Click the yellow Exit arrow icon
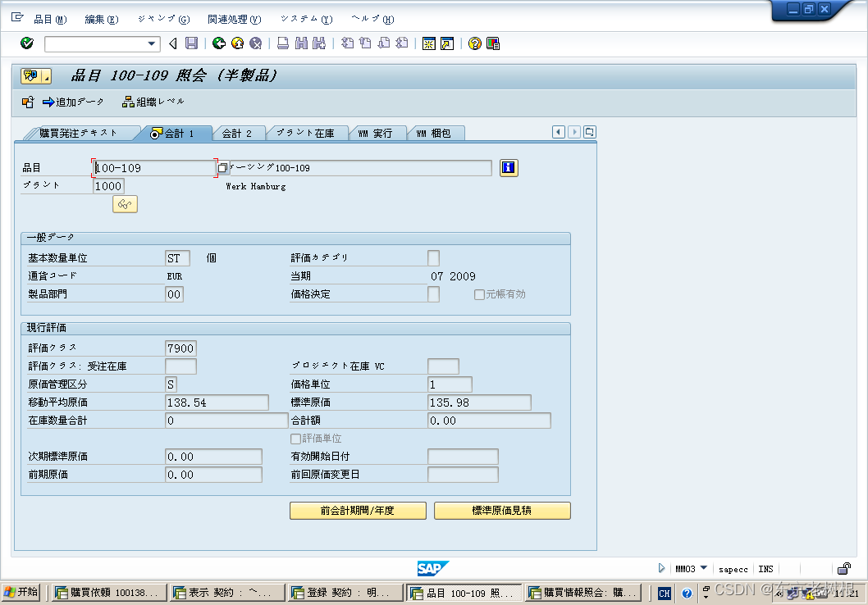Viewport: 868px width, 605px height. (237, 43)
